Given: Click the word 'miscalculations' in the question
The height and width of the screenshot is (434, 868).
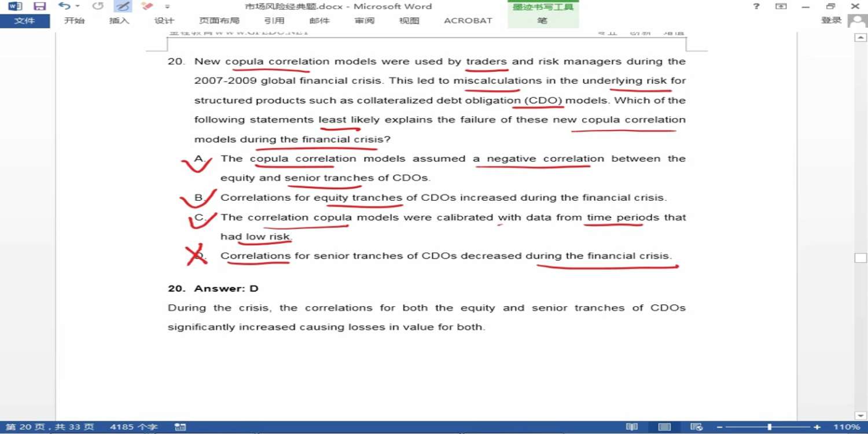Looking at the screenshot, I should coord(498,80).
